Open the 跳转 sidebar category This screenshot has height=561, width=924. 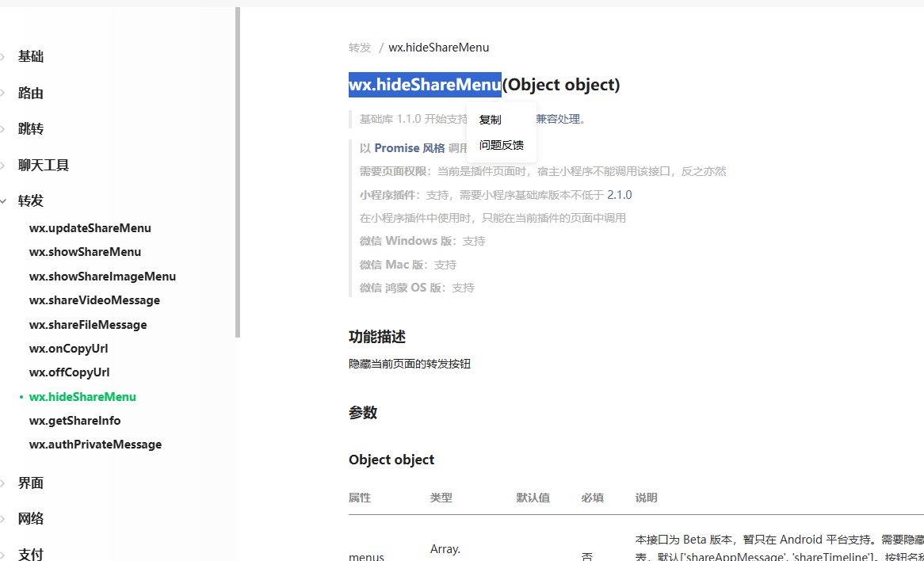(x=31, y=129)
